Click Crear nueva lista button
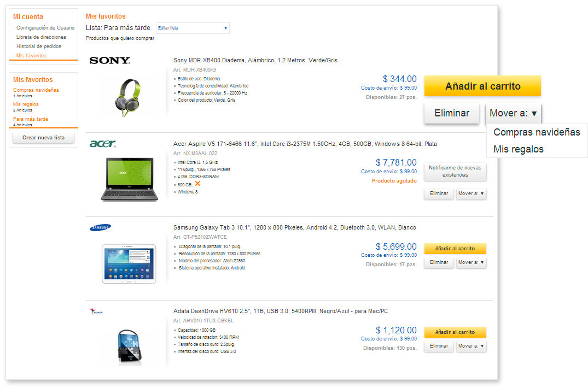 (44, 138)
